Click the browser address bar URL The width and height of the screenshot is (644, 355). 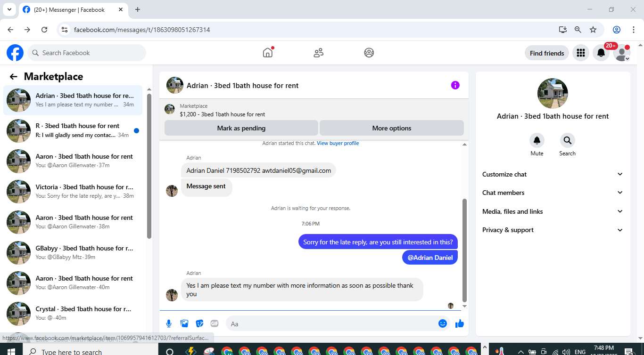point(142,30)
